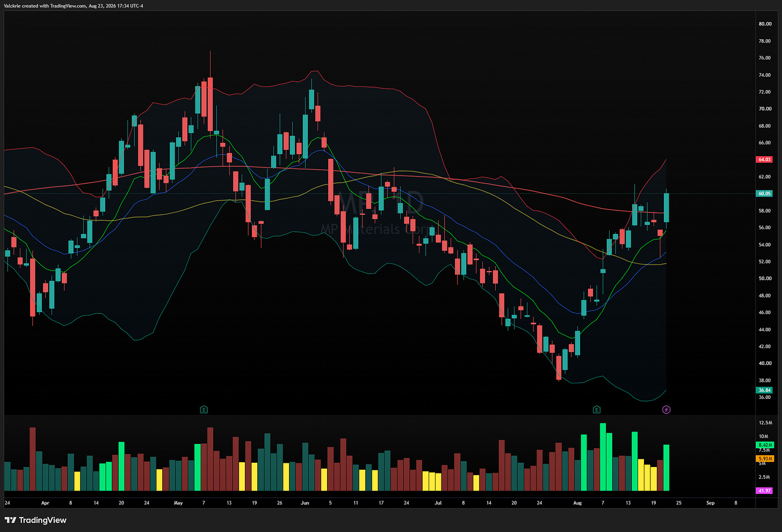
Task: Select the magenta 41.97 value tag
Action: pos(764,491)
